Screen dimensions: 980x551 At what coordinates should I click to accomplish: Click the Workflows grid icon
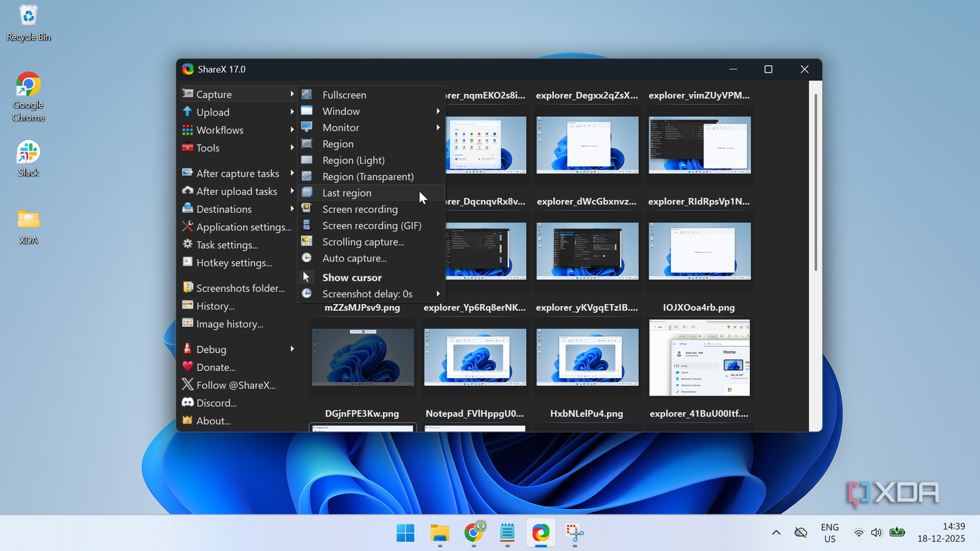[188, 130]
